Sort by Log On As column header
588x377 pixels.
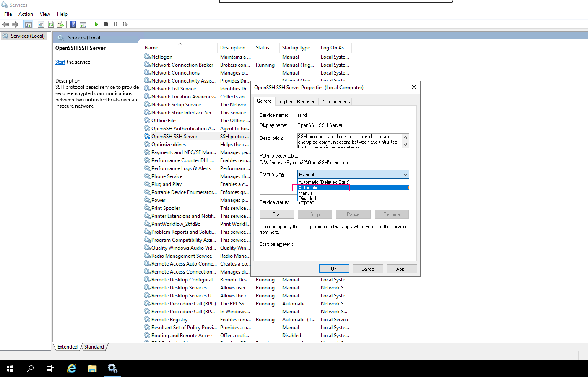335,48
